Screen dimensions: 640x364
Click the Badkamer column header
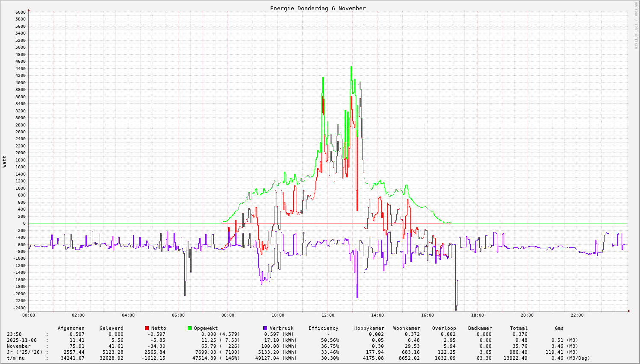pos(480,328)
